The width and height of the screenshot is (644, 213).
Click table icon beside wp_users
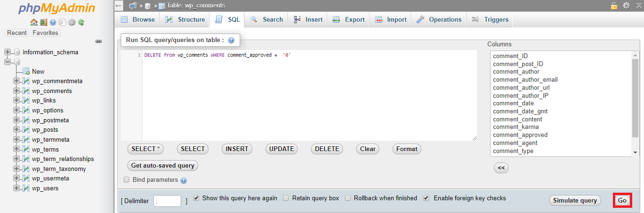[26, 188]
